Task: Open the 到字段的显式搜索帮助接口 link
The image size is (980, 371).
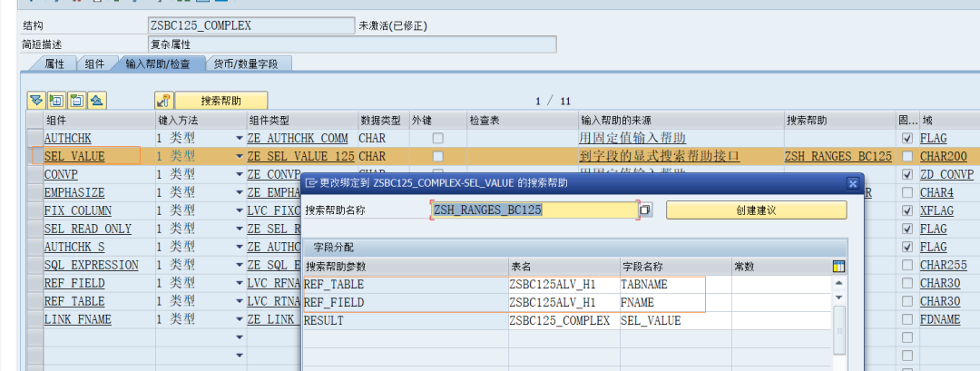Action: pyautogui.click(x=660, y=156)
